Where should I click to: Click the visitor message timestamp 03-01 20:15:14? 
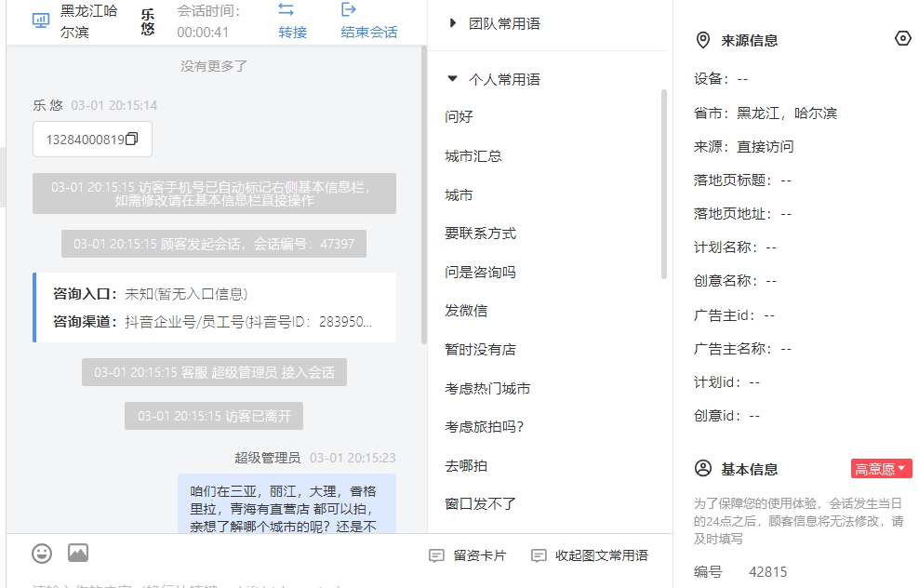114,105
